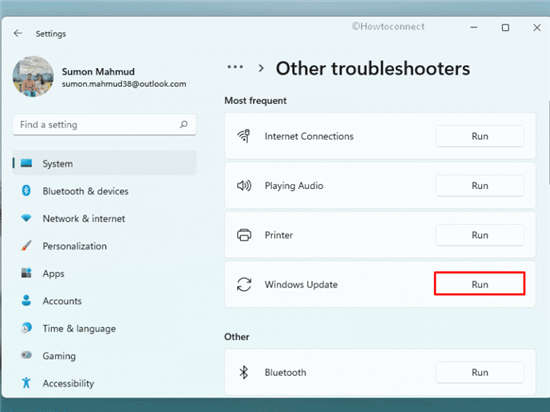The width and height of the screenshot is (550, 412).
Task: Click the search magnifier icon
Action: point(183,124)
